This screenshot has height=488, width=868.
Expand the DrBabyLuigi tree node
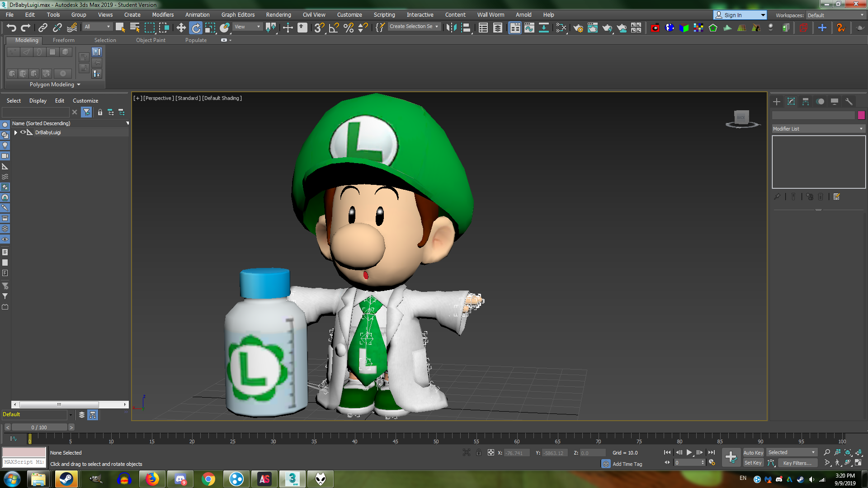[16, 132]
